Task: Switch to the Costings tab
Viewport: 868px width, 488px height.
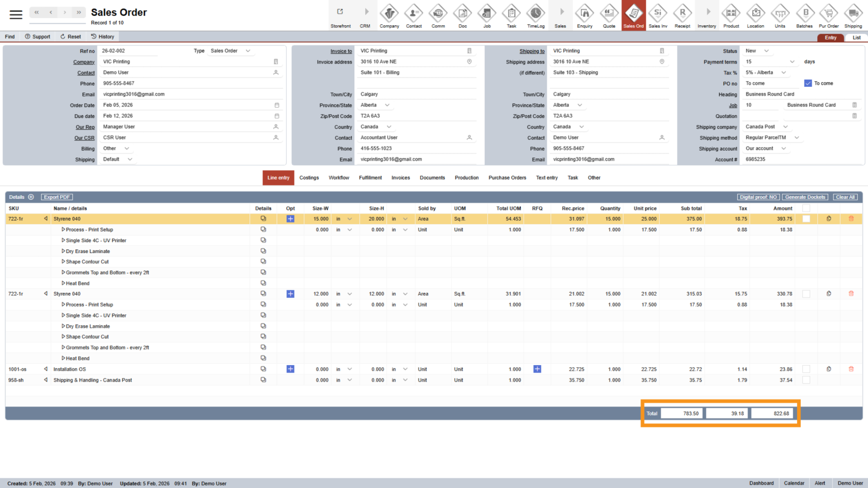Action: 309,178
